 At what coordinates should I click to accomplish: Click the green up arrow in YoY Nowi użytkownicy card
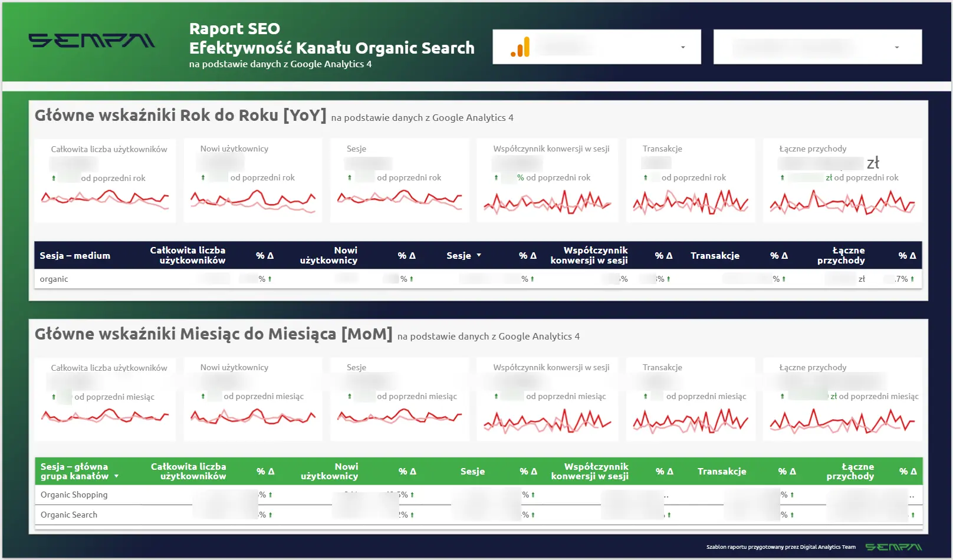203,177
